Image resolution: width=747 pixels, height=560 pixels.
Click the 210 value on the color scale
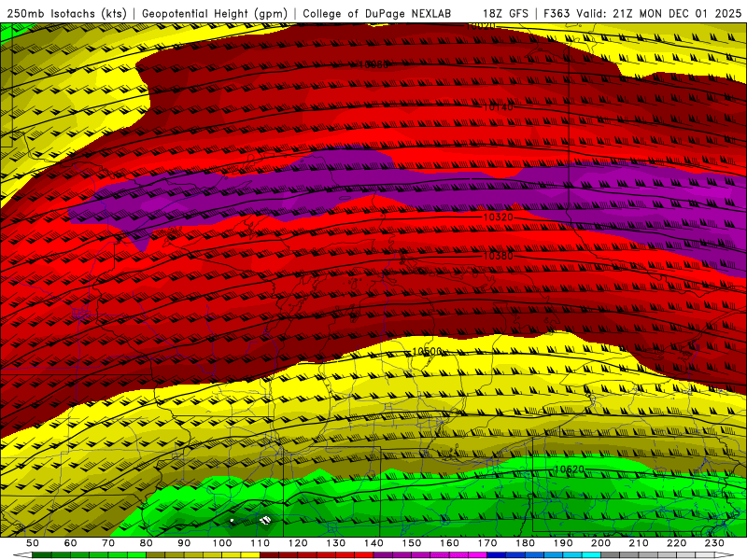(x=640, y=543)
